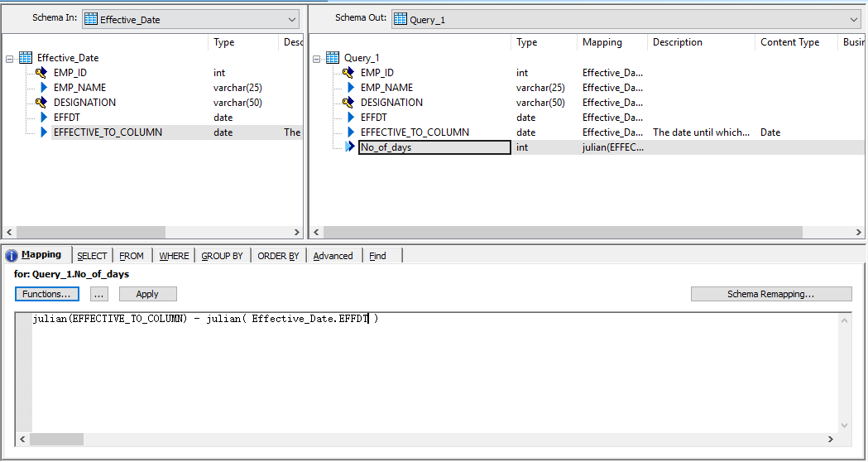Click expression editor horizontal scrollbar left arrow
The image size is (868, 462).
click(x=22, y=440)
